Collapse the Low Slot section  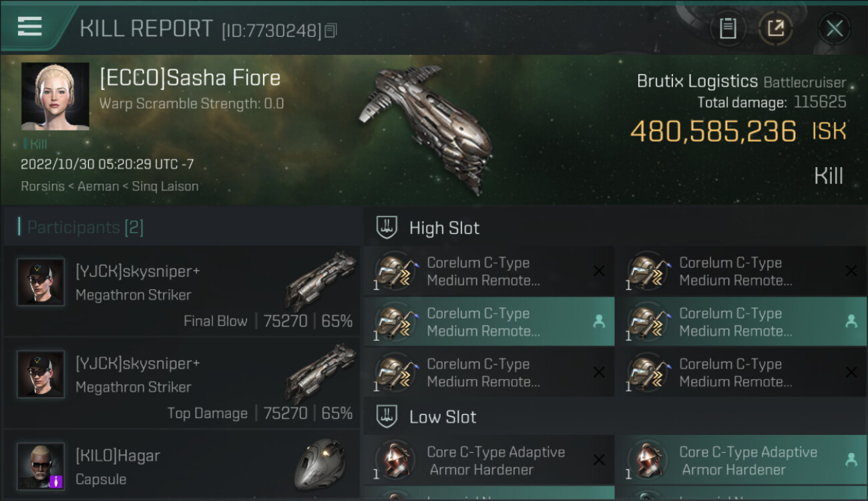pos(443,417)
